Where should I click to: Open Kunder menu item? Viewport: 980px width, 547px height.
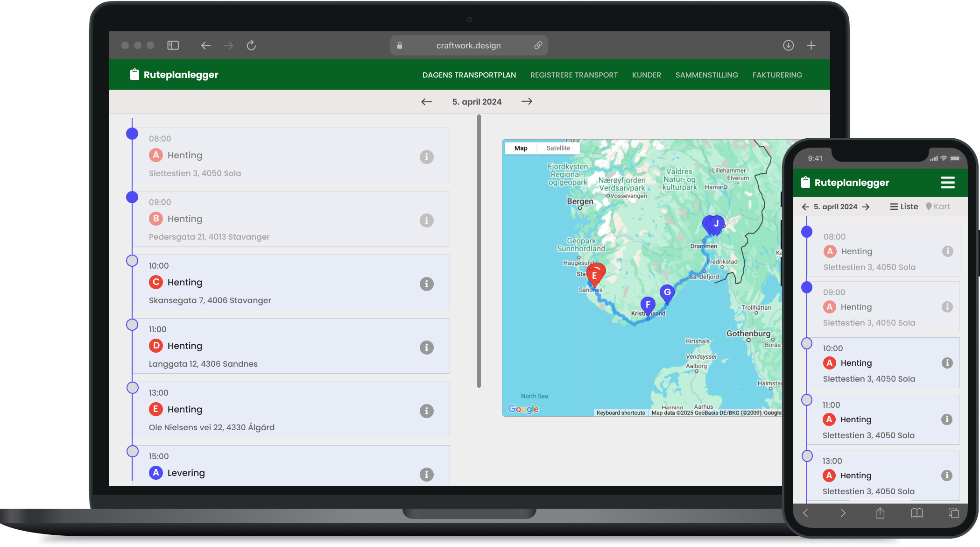click(x=647, y=75)
